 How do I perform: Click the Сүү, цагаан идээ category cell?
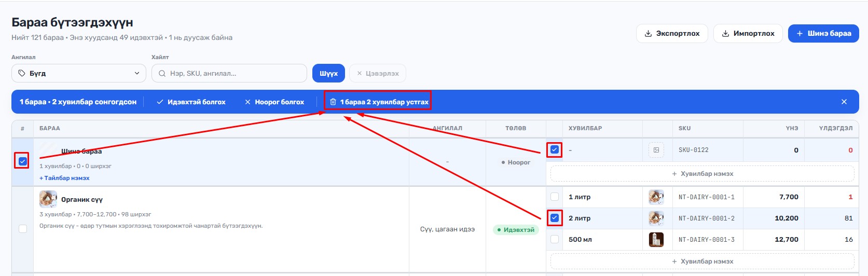pyautogui.click(x=447, y=229)
